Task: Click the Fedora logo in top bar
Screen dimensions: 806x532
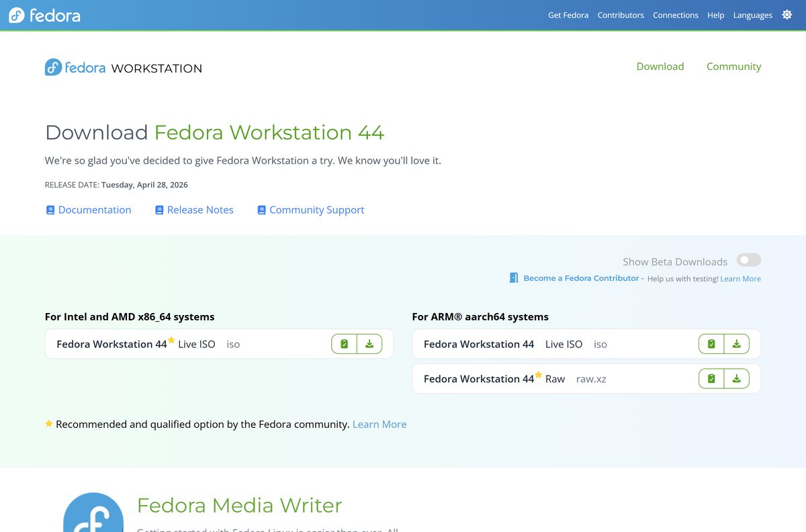Action: tap(44, 15)
